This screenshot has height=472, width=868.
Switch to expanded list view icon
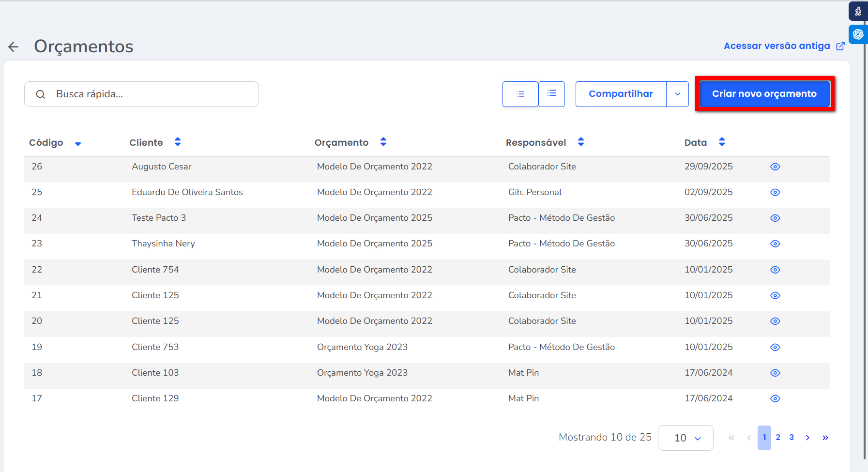(x=552, y=93)
